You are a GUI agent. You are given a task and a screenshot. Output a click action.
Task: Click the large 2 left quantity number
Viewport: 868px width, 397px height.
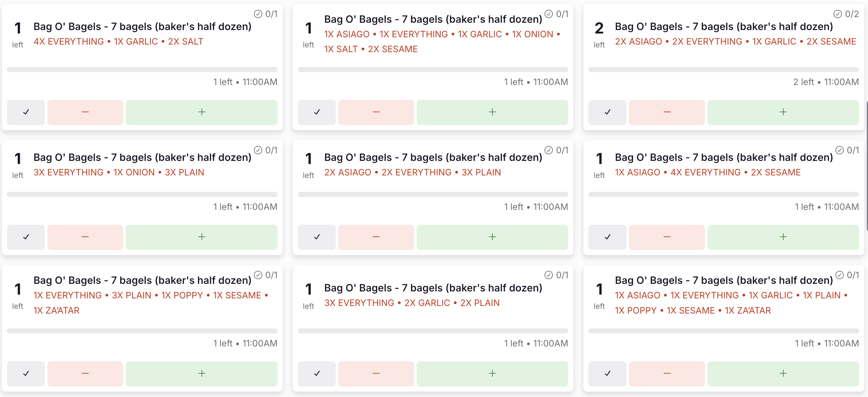tap(599, 28)
